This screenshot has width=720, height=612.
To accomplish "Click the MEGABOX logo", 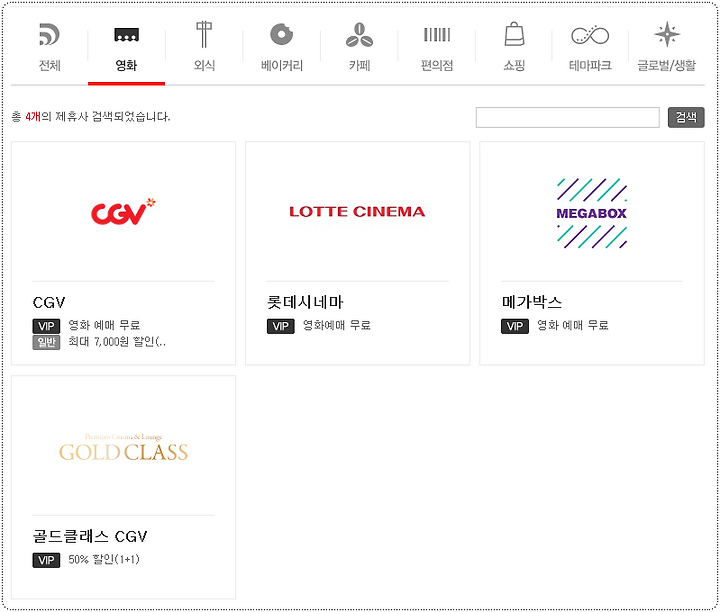I will click(591, 213).
